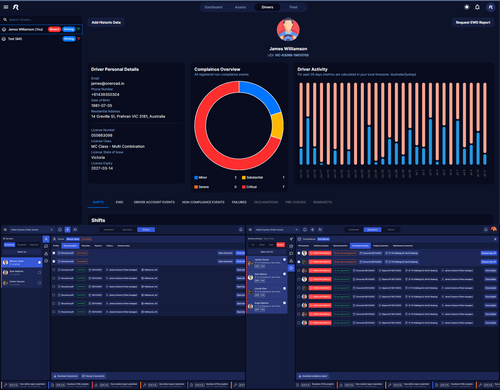Open notifications bell in the top main window
The image size is (500, 390).
477,7
